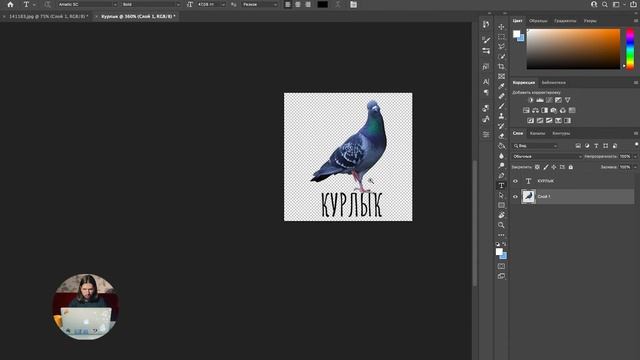Select the Paint Bucket tool

[x=501, y=146]
